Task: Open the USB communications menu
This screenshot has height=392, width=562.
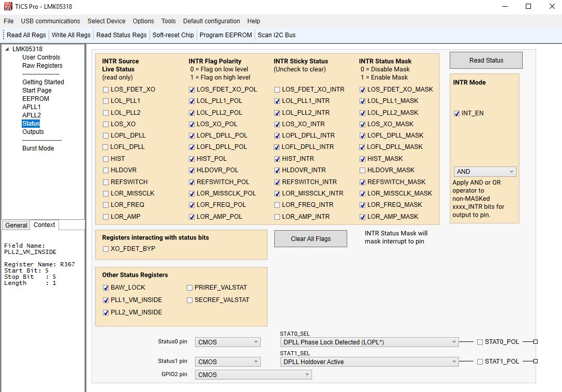Action: click(x=50, y=21)
